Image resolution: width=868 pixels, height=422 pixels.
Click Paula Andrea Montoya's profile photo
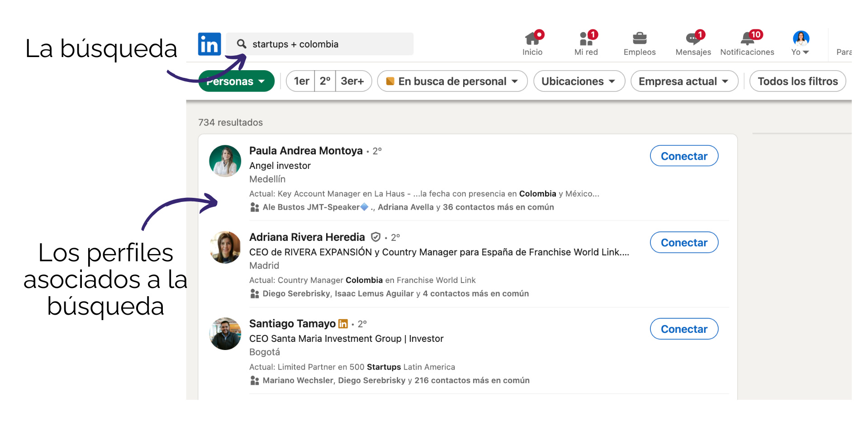point(225,161)
